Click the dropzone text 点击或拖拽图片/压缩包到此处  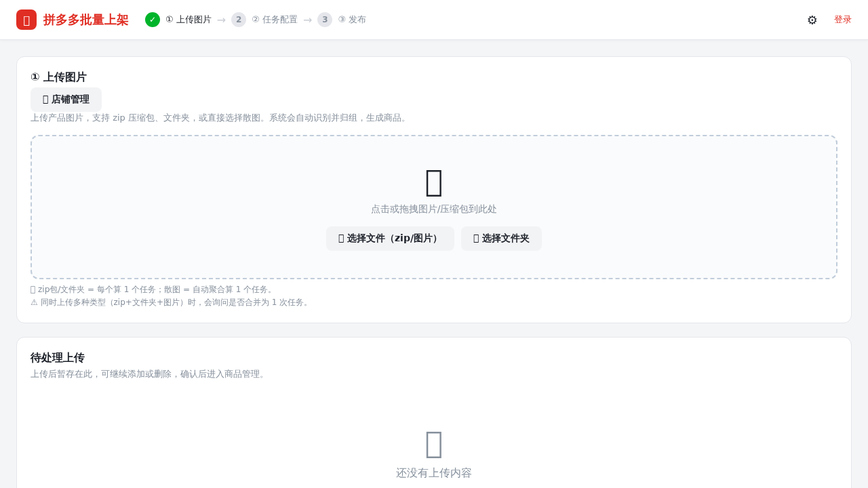click(434, 209)
